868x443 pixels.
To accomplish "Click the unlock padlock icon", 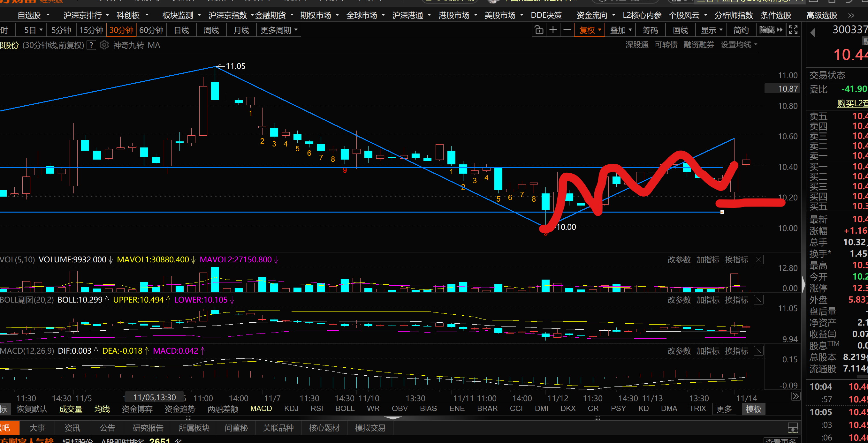I will [x=539, y=30].
